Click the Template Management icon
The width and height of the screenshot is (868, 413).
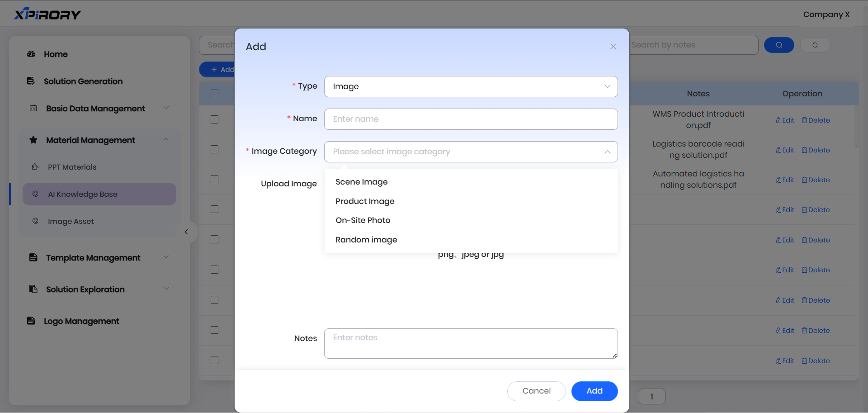point(33,258)
